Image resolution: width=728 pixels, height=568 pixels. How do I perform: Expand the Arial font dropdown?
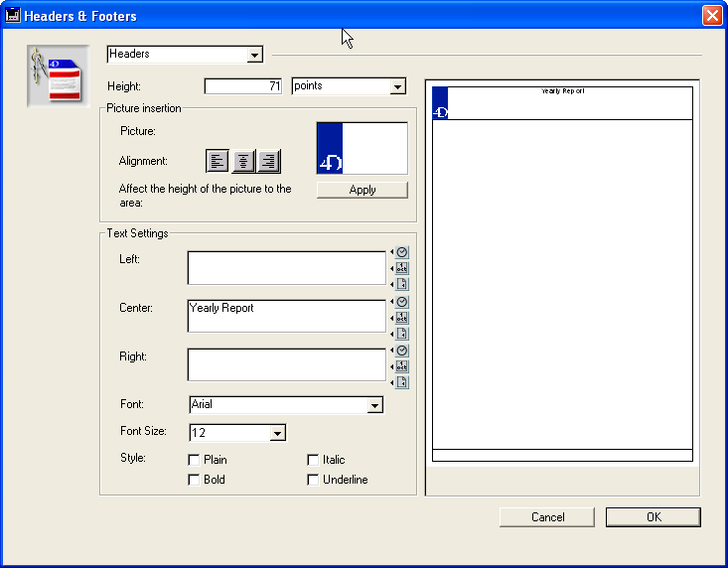[x=374, y=405]
